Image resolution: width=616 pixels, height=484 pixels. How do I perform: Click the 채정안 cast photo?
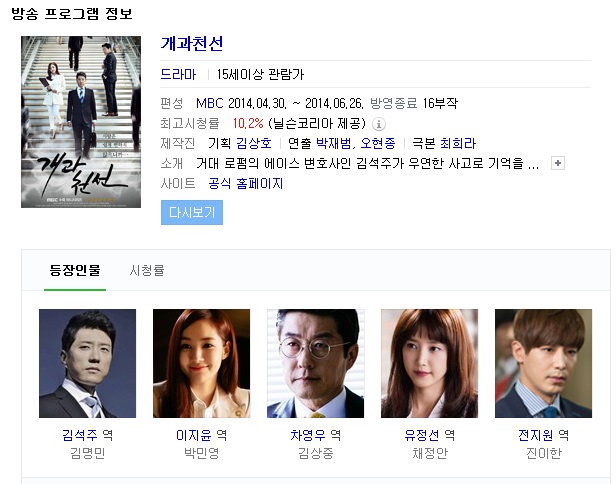point(429,363)
